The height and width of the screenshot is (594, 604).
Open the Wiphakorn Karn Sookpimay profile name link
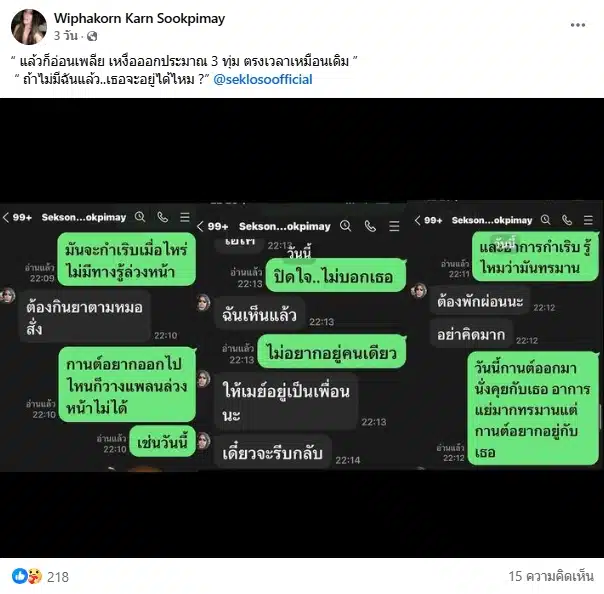139,18
